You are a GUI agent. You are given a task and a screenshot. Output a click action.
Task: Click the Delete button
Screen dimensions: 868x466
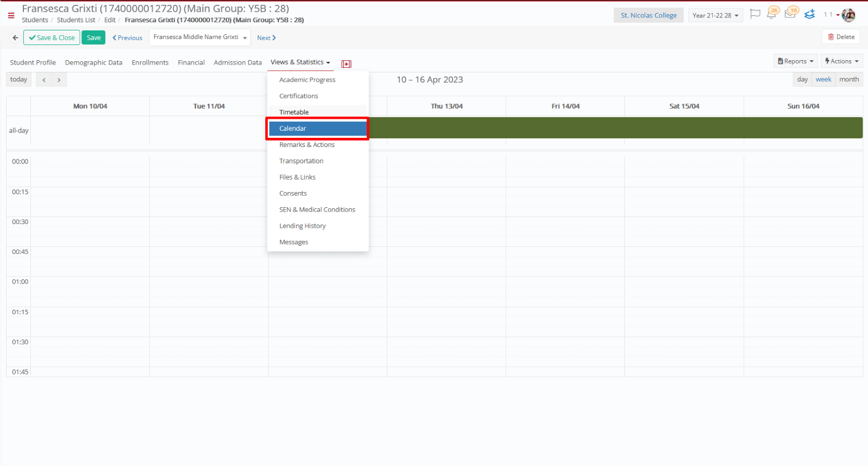841,37
